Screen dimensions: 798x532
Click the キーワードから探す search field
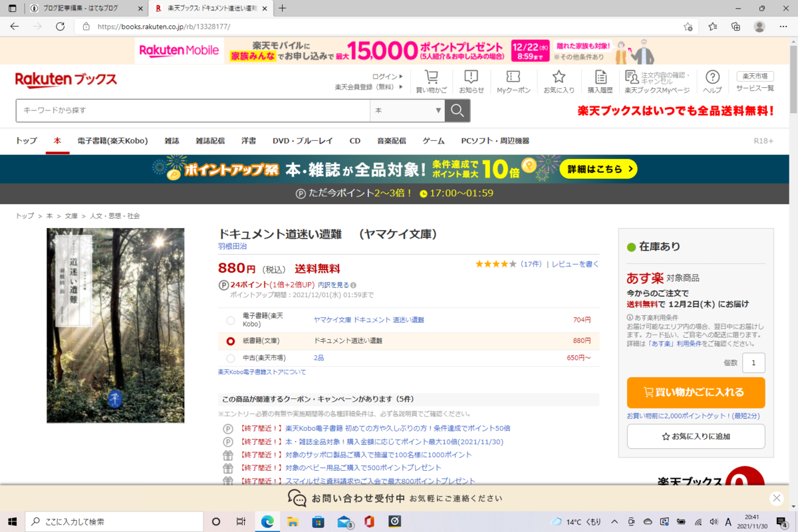point(193,110)
